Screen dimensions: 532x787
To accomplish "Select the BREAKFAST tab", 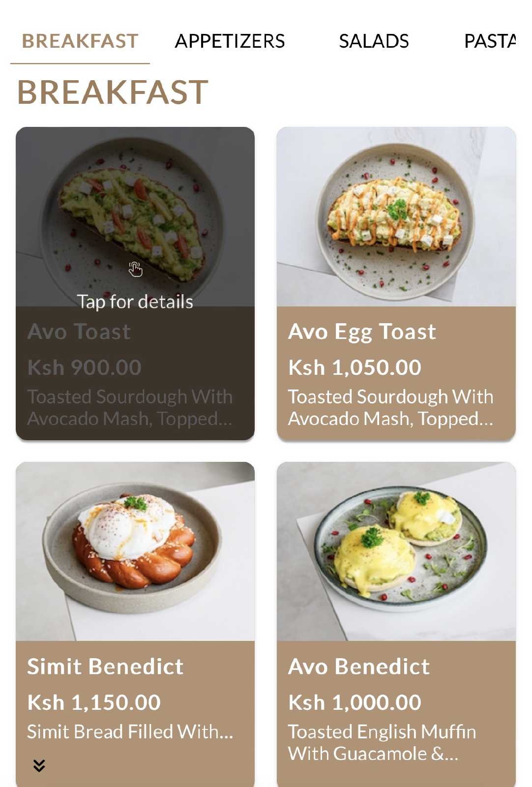I will (x=80, y=41).
